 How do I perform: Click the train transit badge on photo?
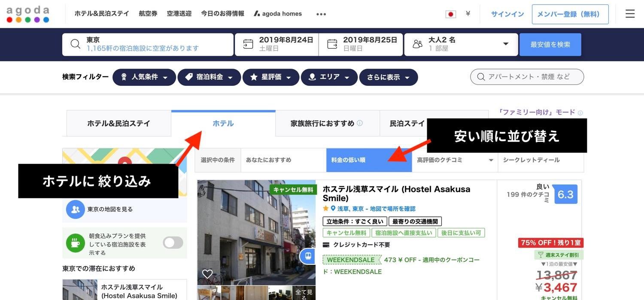[x=307, y=256]
